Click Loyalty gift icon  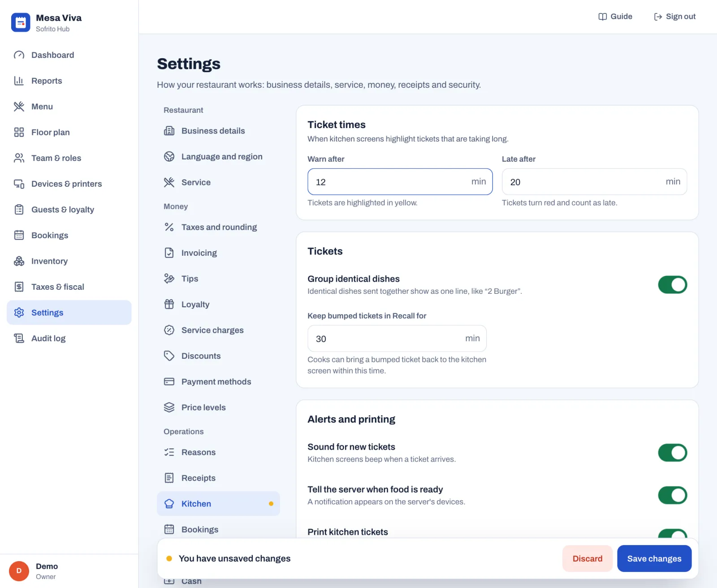coord(169,304)
